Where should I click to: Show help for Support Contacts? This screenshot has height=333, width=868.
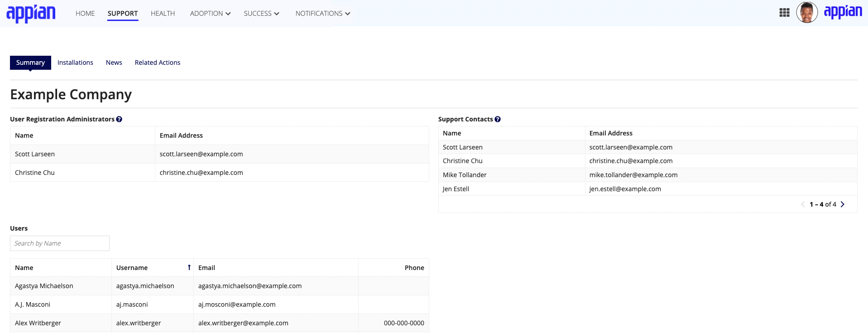(498, 119)
